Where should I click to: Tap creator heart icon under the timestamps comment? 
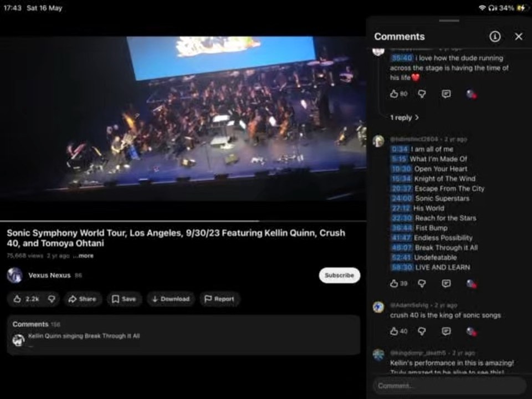pyautogui.click(x=471, y=284)
